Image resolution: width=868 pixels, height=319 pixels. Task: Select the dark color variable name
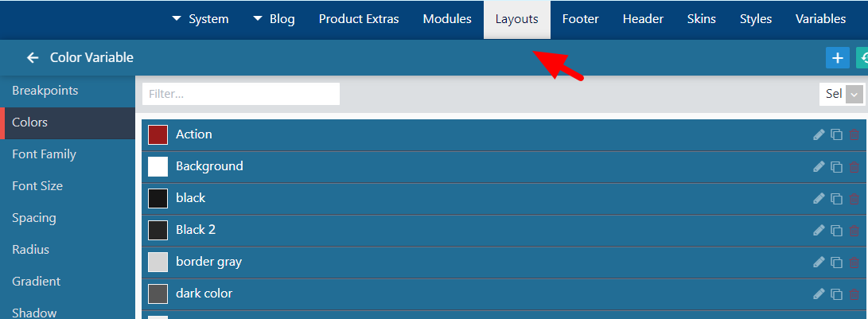[x=204, y=294]
